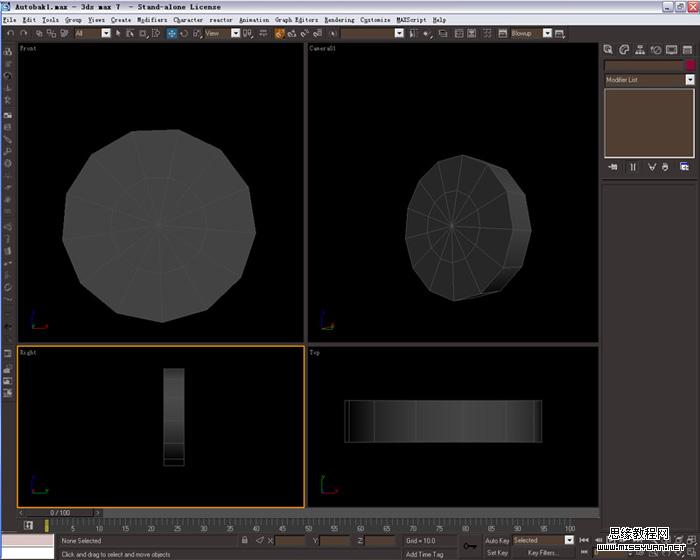The image size is (700, 560).
Task: Toggle Pin Stack in modifier panel
Action: coord(613,167)
